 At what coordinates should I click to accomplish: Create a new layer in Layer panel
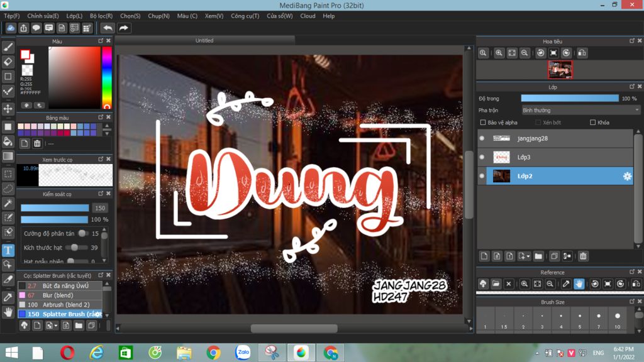(484, 256)
